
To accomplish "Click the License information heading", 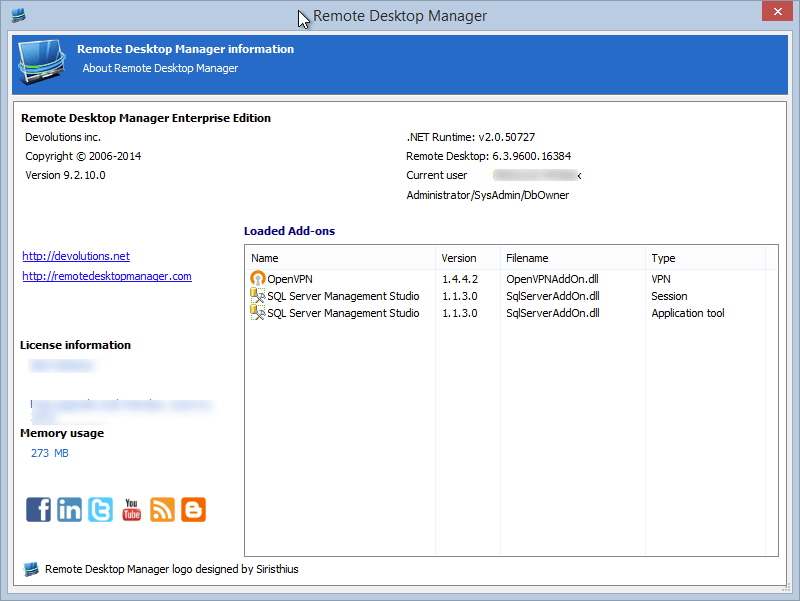I will (75, 345).
